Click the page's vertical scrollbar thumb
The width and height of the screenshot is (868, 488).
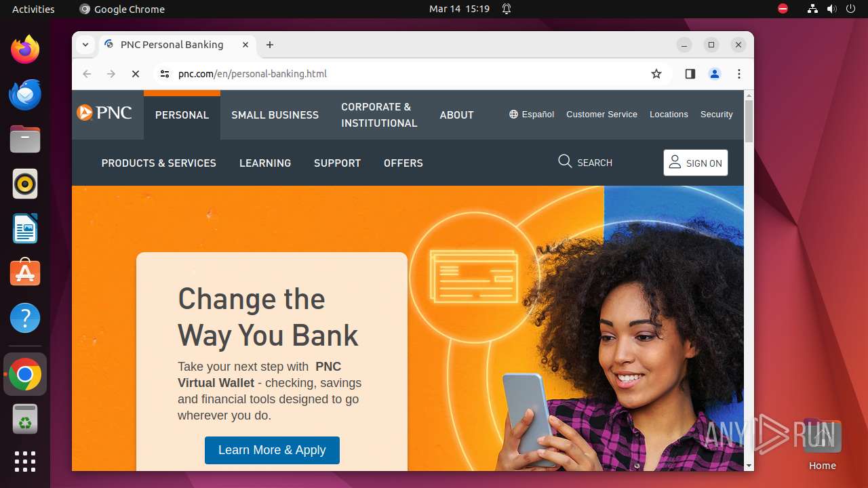click(749, 121)
